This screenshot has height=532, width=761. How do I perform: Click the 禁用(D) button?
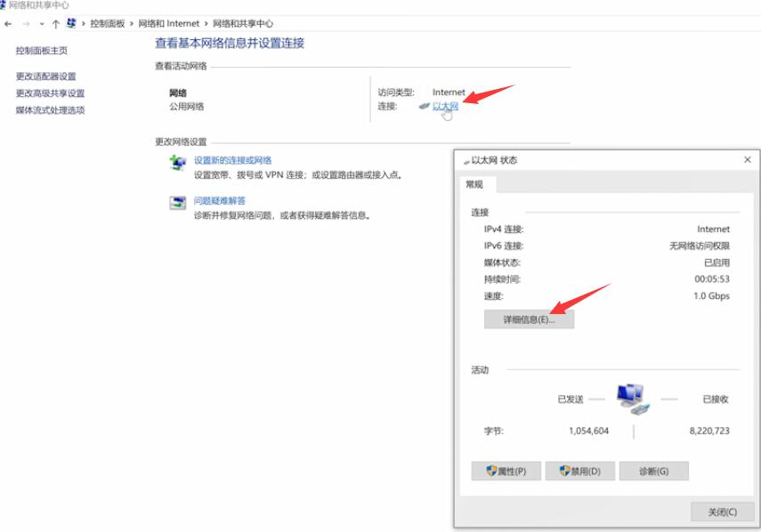pyautogui.click(x=580, y=471)
